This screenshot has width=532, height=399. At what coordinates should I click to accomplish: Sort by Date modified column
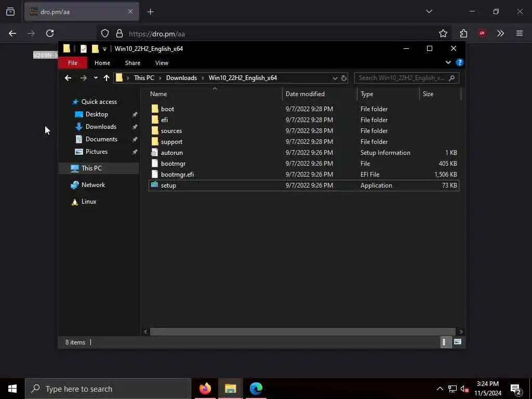click(305, 94)
